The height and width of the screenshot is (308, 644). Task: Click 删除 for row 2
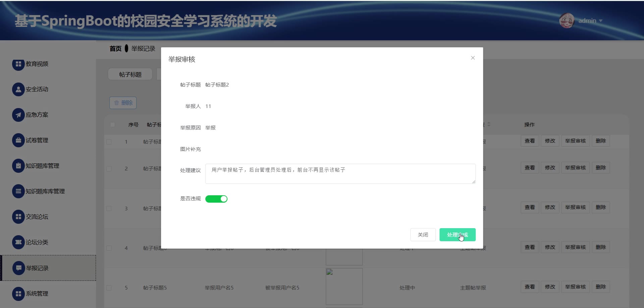tap(601, 168)
